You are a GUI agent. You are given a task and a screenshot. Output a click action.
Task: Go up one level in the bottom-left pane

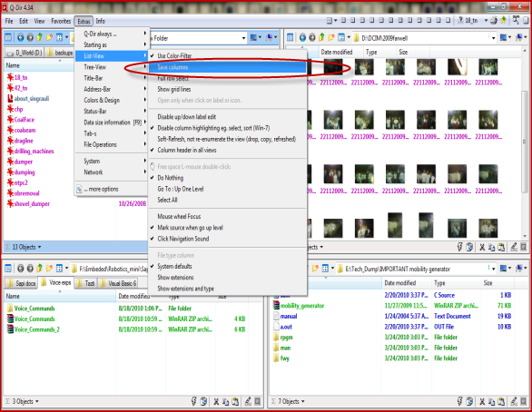pyautogui.click(x=39, y=269)
